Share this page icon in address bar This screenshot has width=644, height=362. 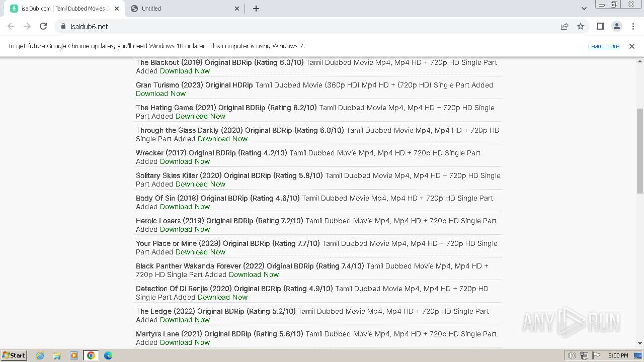(x=565, y=26)
